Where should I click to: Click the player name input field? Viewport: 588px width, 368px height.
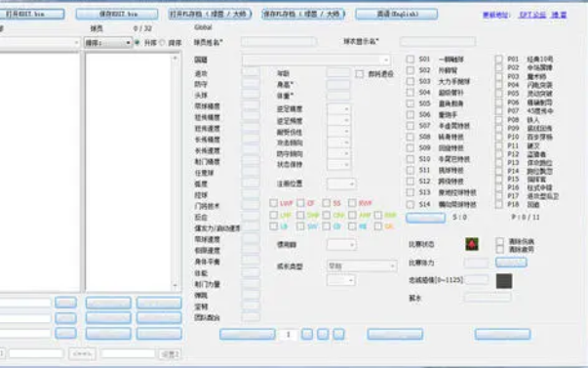point(279,42)
